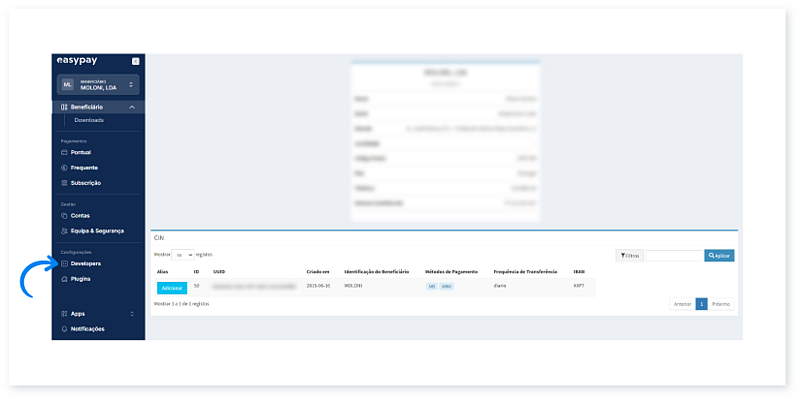Click the Adicionar button in table
The height and width of the screenshot is (400, 800).
[x=172, y=288]
